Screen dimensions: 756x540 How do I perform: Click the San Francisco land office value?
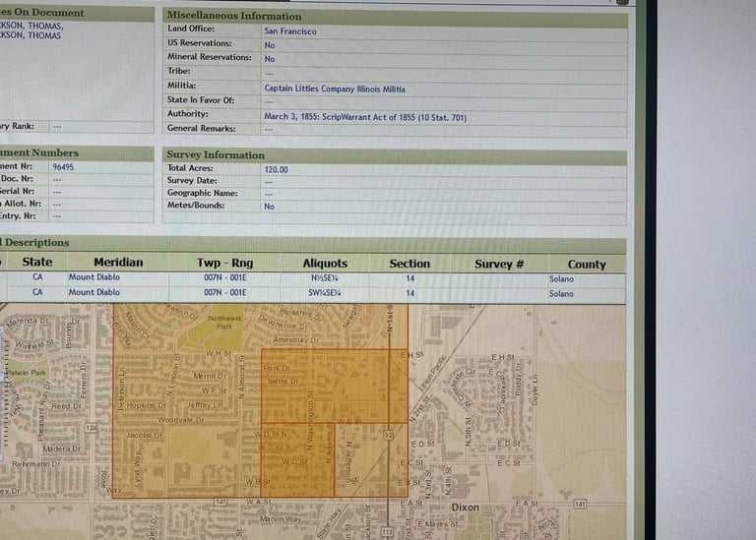[x=290, y=31]
